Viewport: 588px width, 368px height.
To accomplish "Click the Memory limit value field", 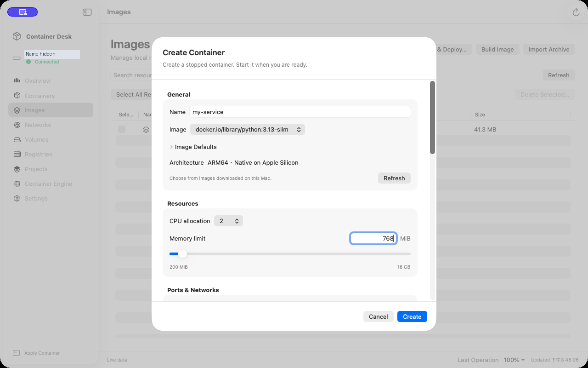I will point(373,238).
